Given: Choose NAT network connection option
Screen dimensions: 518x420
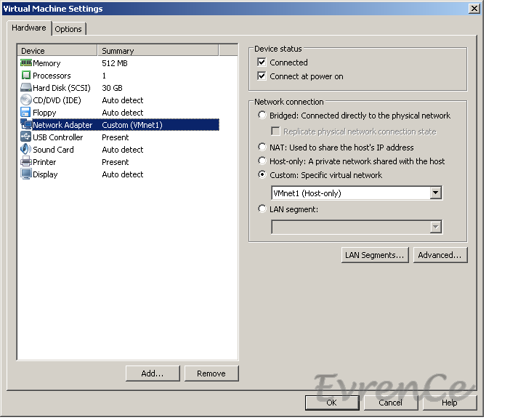Looking at the screenshot, I should (262, 148).
